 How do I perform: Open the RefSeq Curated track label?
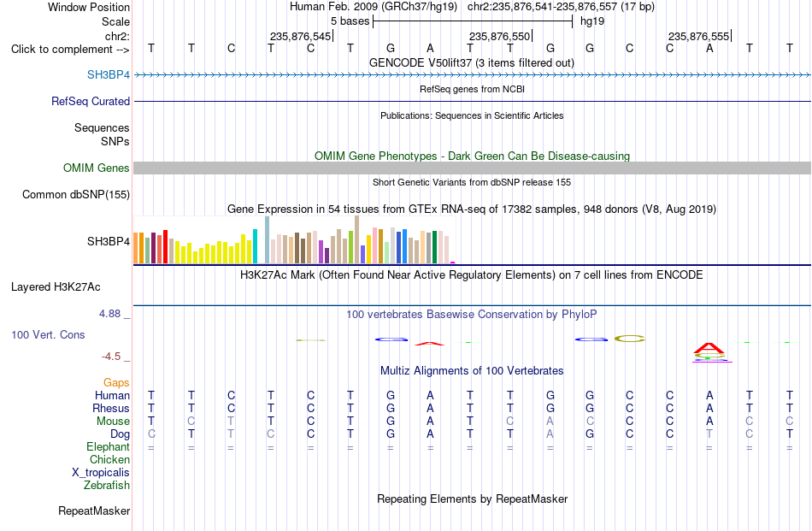point(90,101)
